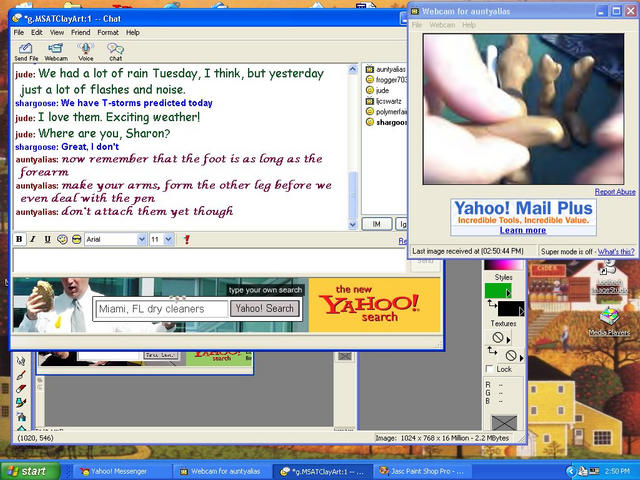This screenshot has width=640, height=480.
Task: Select polymerfai user in the chat list
Action: point(386,111)
